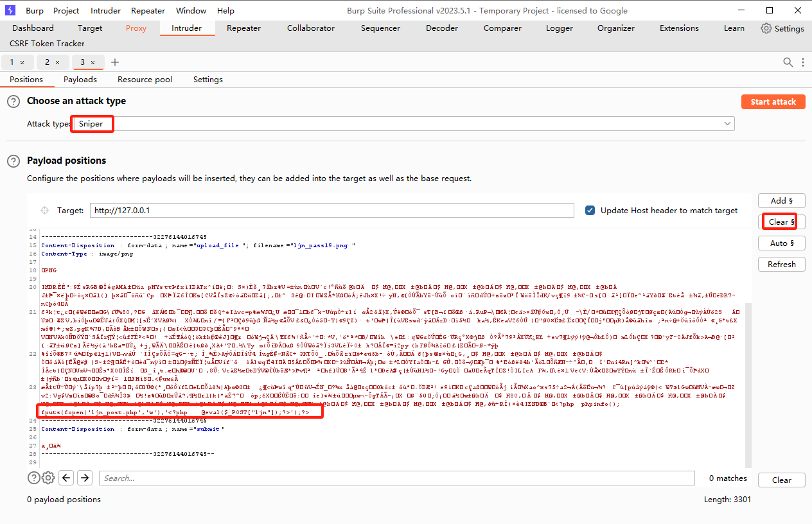Click the Clear § button
This screenshot has height=524, width=812.
point(781,222)
